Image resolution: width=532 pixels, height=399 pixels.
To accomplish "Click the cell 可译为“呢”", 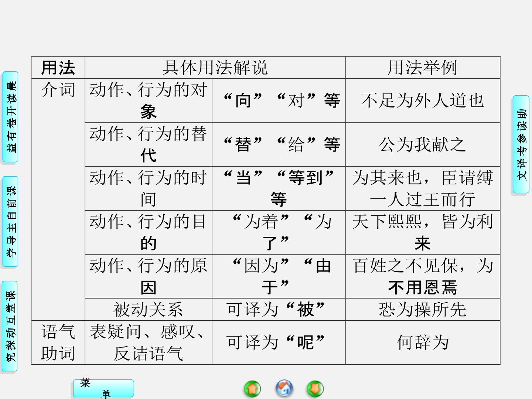I will point(279,342).
